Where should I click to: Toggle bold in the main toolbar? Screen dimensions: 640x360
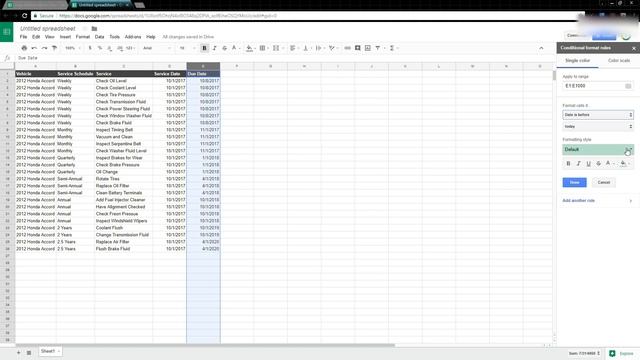[204, 48]
